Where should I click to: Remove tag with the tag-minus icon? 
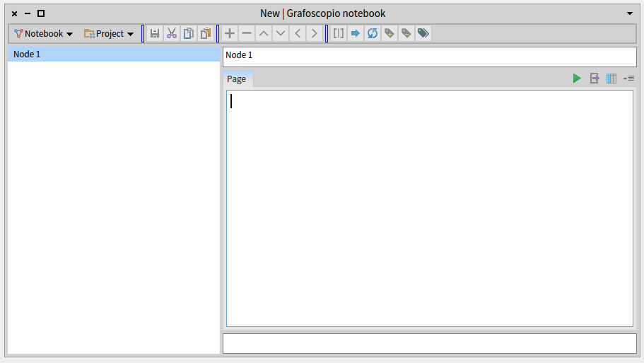(406, 33)
